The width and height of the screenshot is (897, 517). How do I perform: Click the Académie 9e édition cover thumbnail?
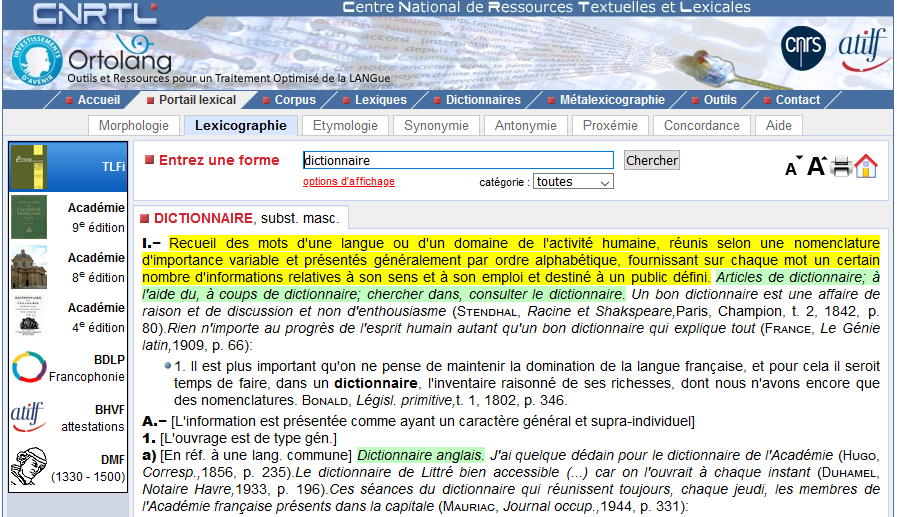(29, 217)
